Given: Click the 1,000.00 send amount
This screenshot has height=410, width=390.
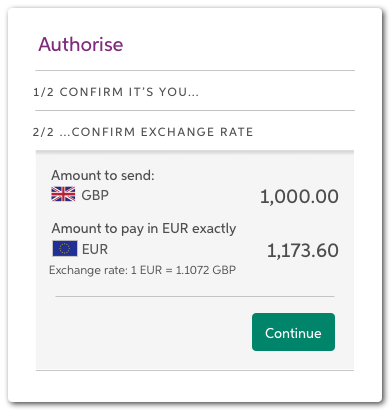Looking at the screenshot, I should pyautogui.click(x=299, y=196).
